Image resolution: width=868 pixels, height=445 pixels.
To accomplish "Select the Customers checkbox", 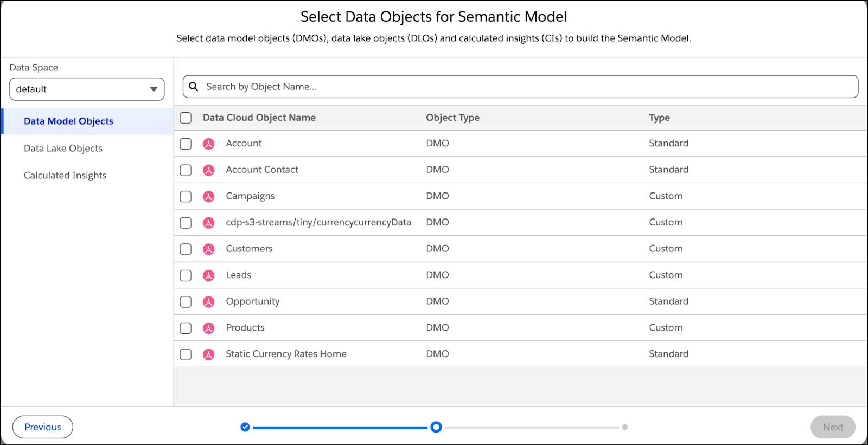I will [x=186, y=249].
